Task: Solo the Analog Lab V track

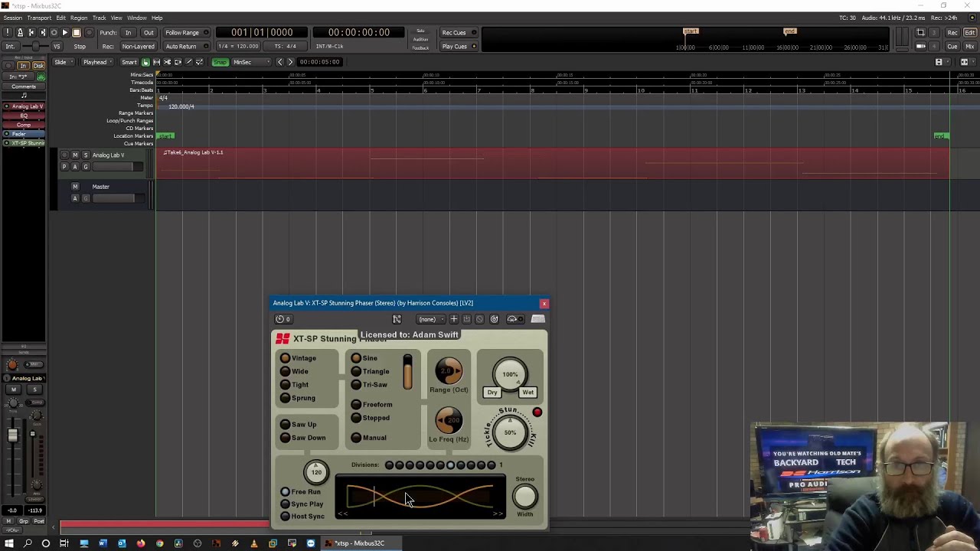Action: tap(86, 155)
